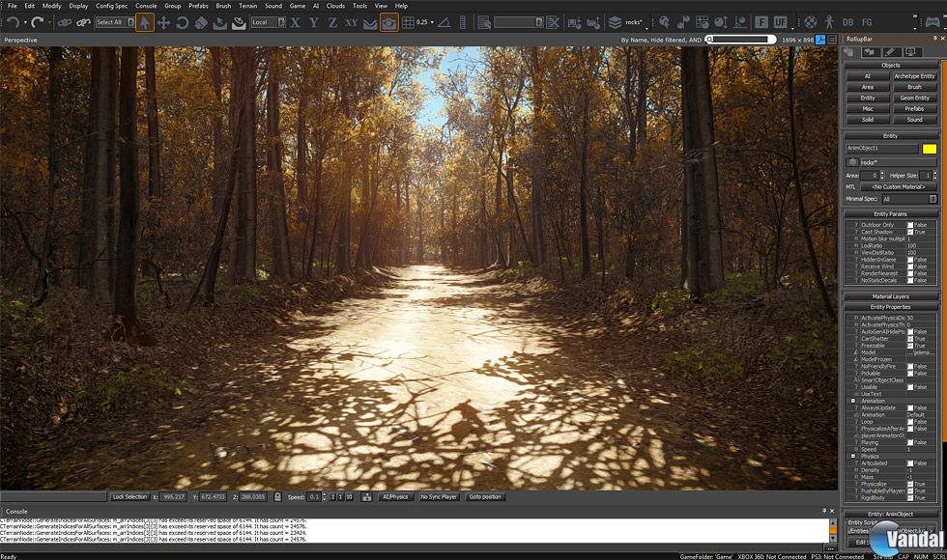Toggle the snap-to-grid icon
947x560 pixels.
(x=408, y=23)
